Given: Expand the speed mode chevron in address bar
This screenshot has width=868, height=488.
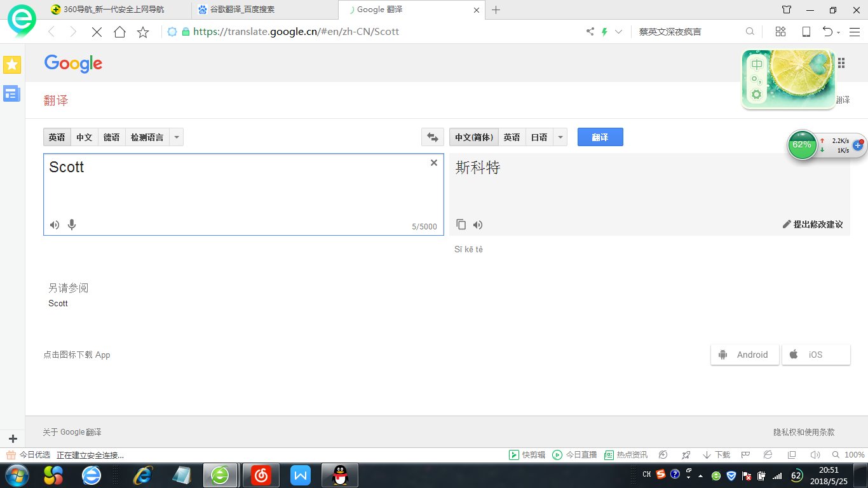Looking at the screenshot, I should tap(618, 31).
